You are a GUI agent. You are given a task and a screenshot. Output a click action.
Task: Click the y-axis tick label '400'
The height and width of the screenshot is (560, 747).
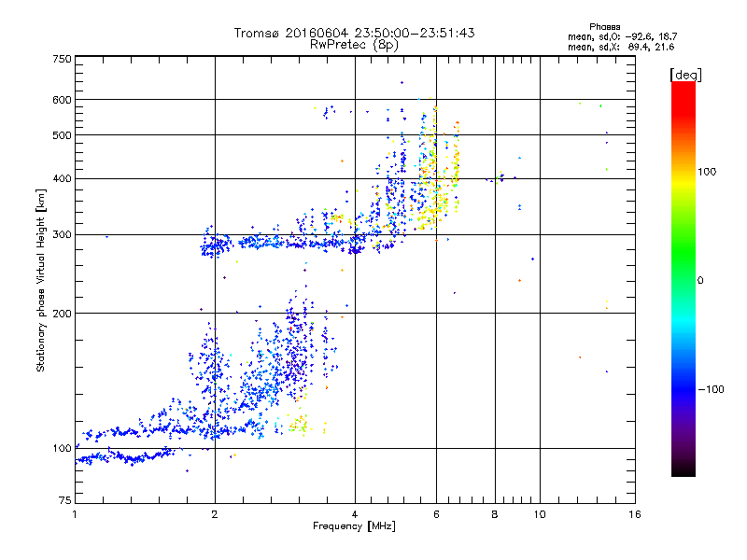[x=62, y=178]
